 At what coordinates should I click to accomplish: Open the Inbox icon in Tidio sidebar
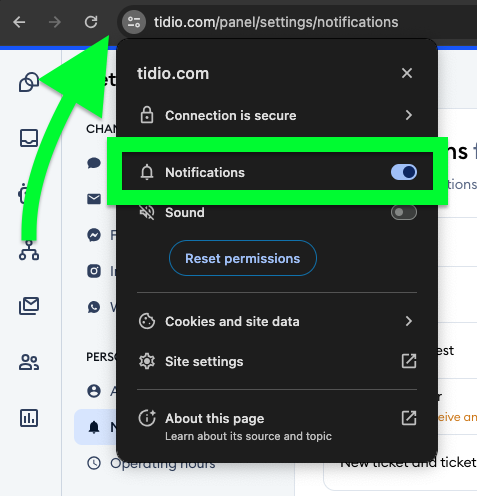click(29, 138)
